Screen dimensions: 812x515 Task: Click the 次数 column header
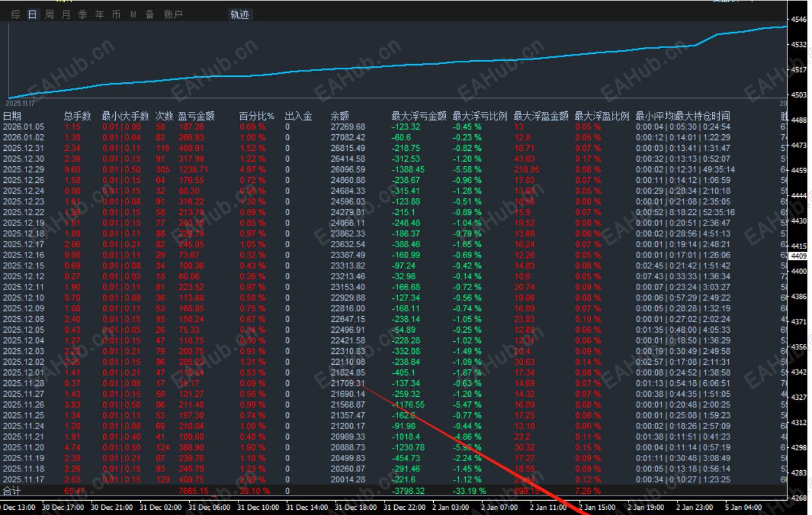coord(164,116)
